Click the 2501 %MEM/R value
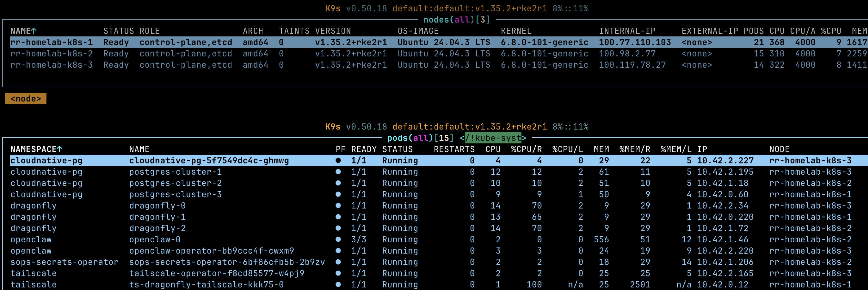Viewport: 868px width, 290px height. click(x=640, y=285)
